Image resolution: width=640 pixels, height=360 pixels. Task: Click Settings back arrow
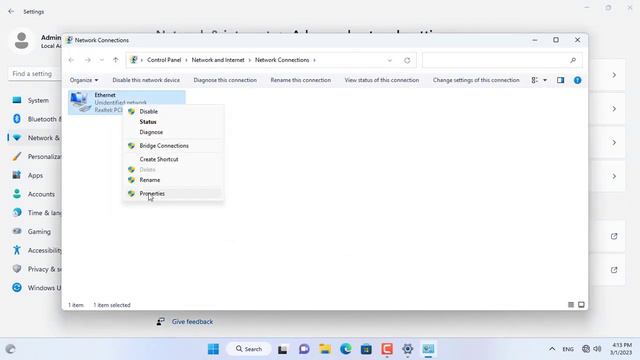coord(11,11)
